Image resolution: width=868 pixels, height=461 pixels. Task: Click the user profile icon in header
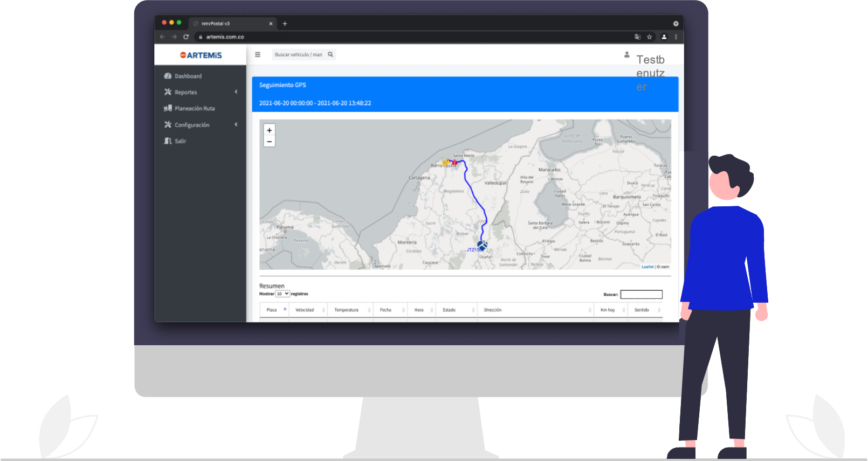626,54
